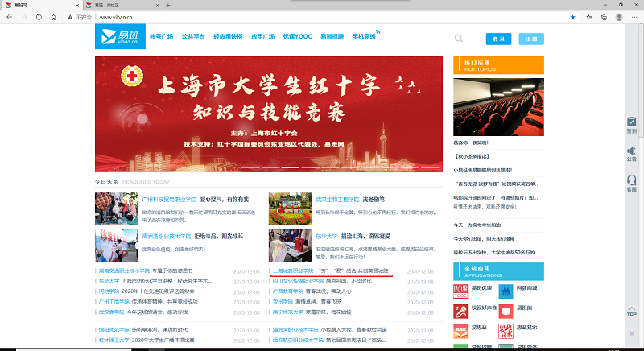Open hot topic 【秋小班举报记】
Image resolution: width=644 pixels, height=351 pixels.
click(x=472, y=156)
